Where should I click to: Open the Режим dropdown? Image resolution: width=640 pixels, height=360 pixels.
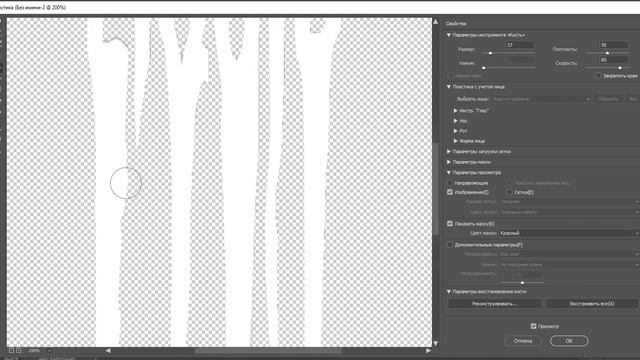point(569,264)
